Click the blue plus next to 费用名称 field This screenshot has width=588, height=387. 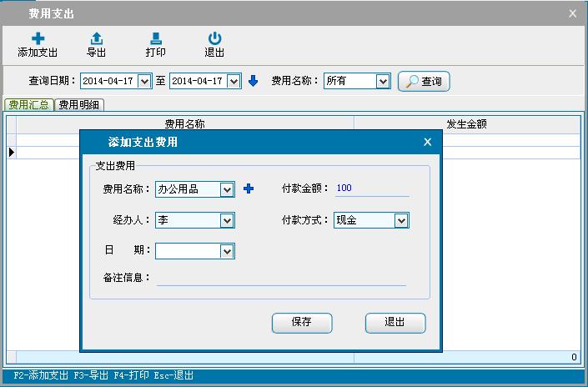pos(248,189)
